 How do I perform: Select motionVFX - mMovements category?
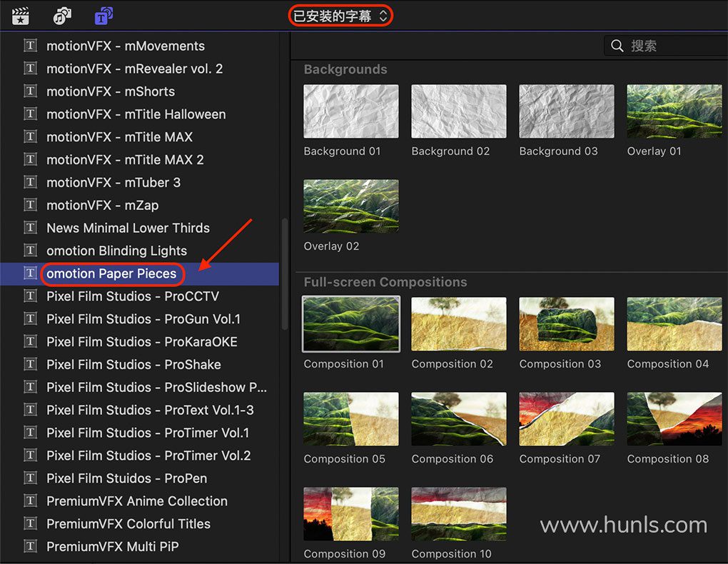pyautogui.click(x=139, y=46)
